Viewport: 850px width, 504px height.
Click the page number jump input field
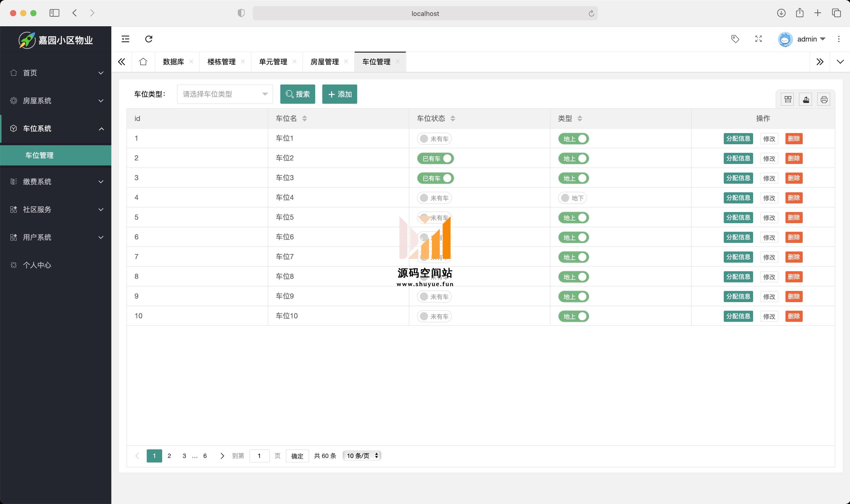tap(259, 456)
